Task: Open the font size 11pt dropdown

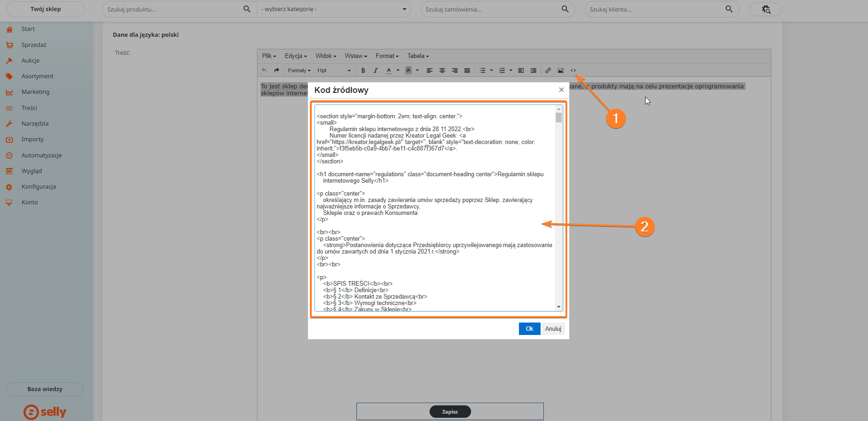Action: pyautogui.click(x=333, y=70)
